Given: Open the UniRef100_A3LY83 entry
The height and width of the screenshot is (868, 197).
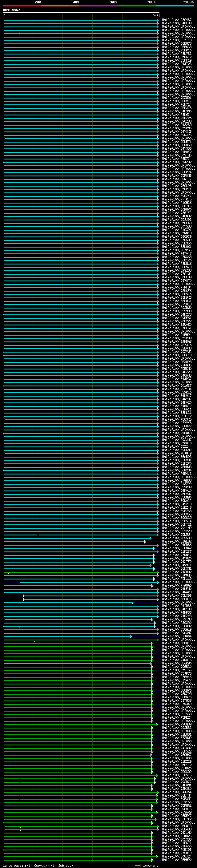Looking at the screenshot, I should tap(177, 54).
